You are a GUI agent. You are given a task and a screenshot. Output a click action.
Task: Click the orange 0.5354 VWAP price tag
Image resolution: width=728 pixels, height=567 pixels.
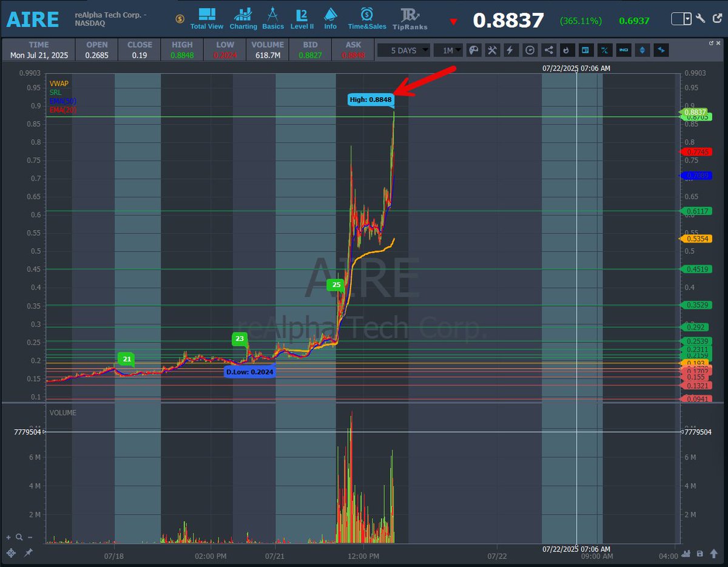(695, 239)
